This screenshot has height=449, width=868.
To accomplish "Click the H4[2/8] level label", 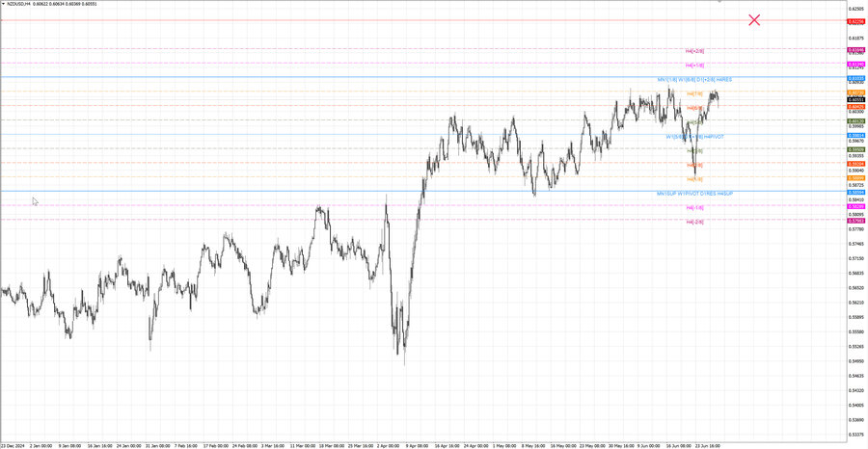I will click(694, 165).
